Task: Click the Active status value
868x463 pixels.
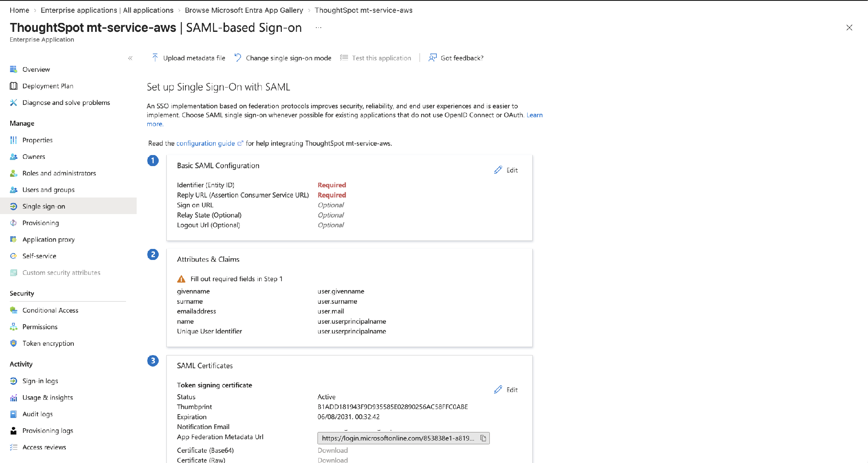Action: click(x=327, y=397)
